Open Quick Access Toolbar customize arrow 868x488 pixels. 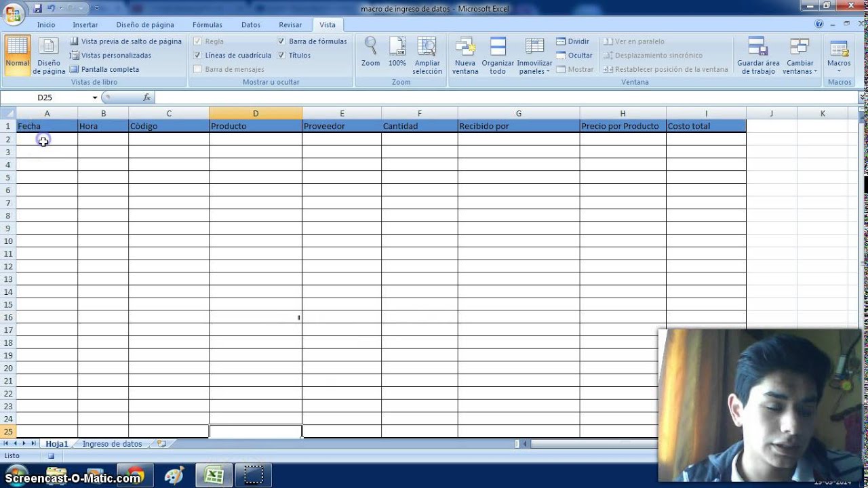click(97, 8)
